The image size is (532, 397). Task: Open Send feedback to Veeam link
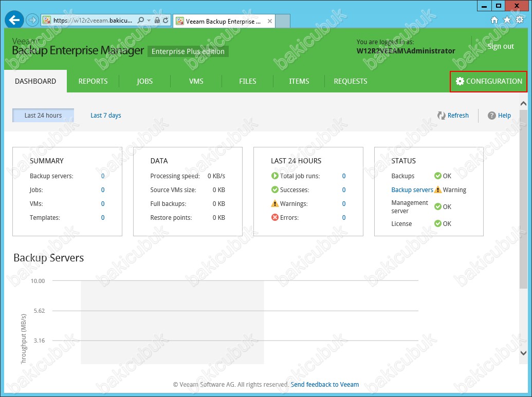(x=325, y=385)
